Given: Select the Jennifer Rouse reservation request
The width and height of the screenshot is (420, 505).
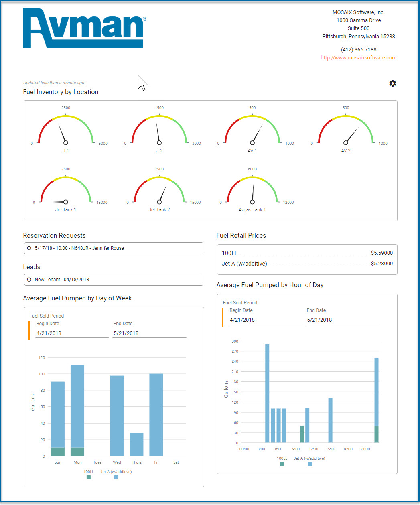Looking at the screenshot, I should click(114, 248).
